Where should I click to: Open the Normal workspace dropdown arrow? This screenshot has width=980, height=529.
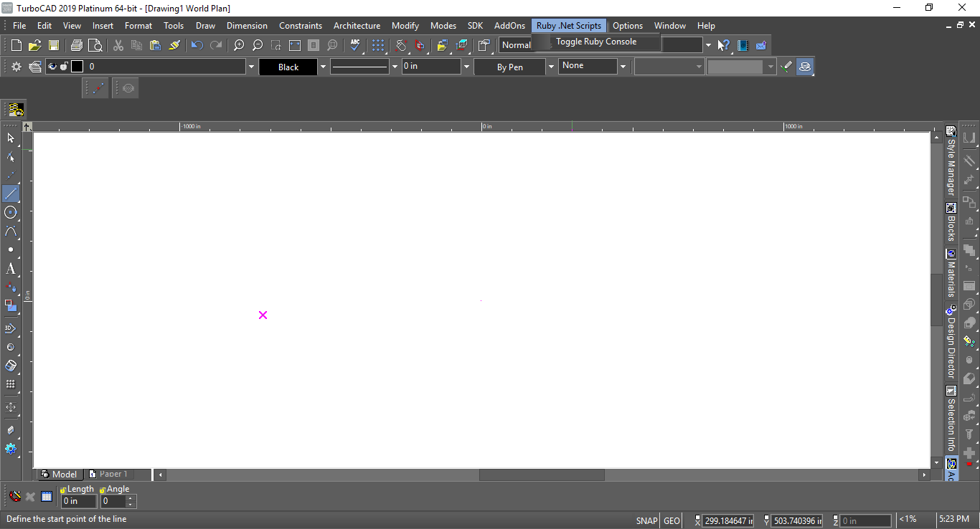coord(708,45)
